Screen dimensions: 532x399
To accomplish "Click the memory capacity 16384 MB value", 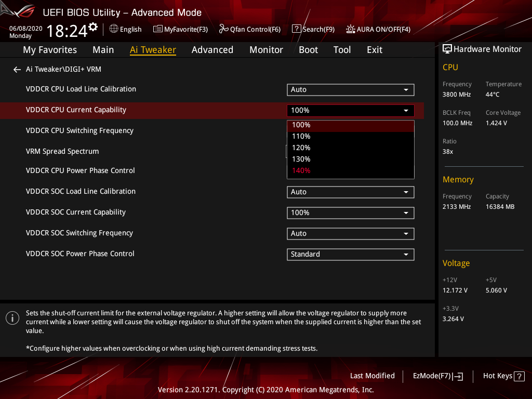I will click(x=500, y=207).
